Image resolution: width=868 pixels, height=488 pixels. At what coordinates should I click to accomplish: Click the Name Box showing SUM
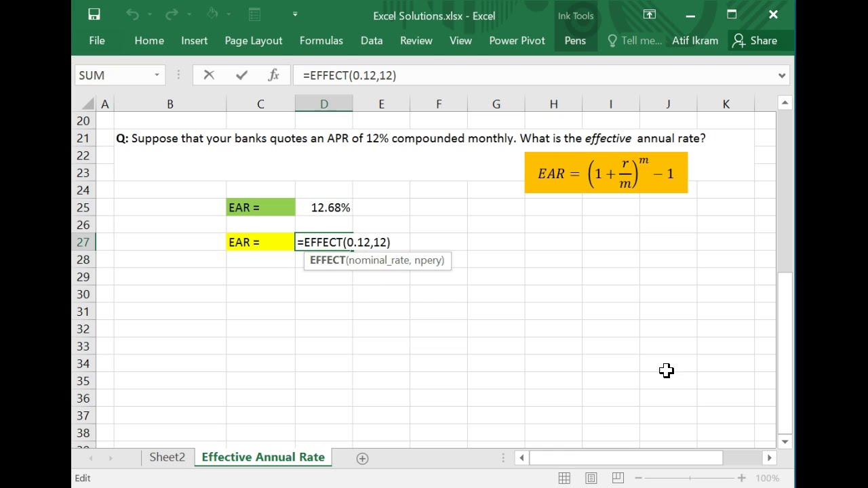(113, 75)
